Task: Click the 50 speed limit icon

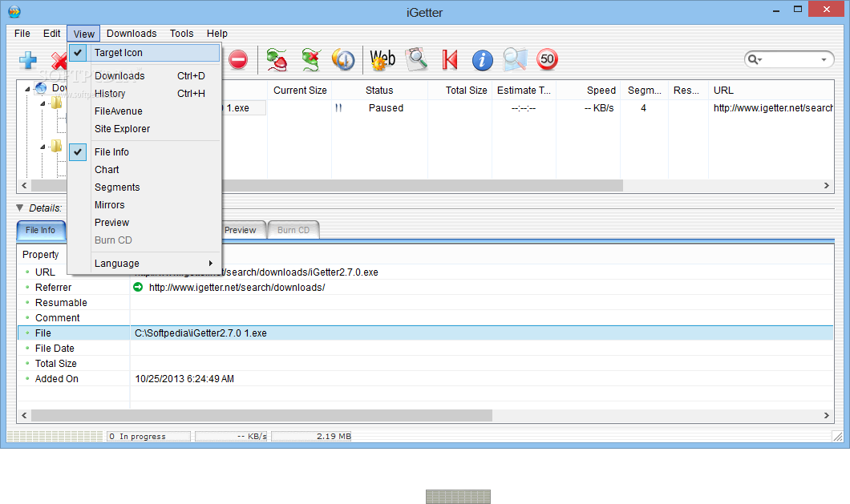Action: [547, 59]
